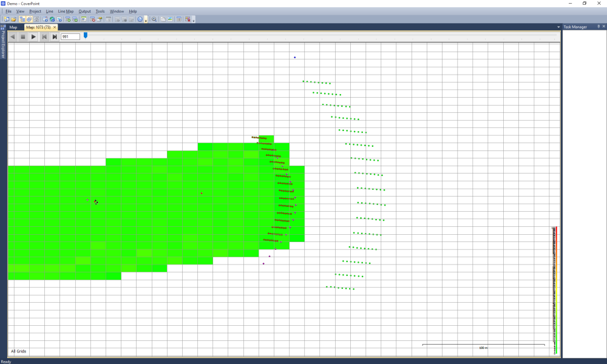Click the globe toolbar icon
The height and width of the screenshot is (364, 607).
click(x=52, y=19)
